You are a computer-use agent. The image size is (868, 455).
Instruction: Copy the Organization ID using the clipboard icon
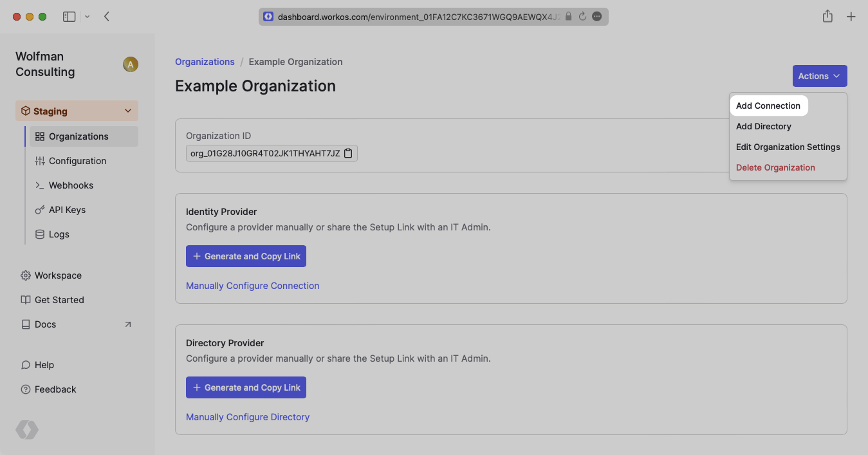point(348,153)
